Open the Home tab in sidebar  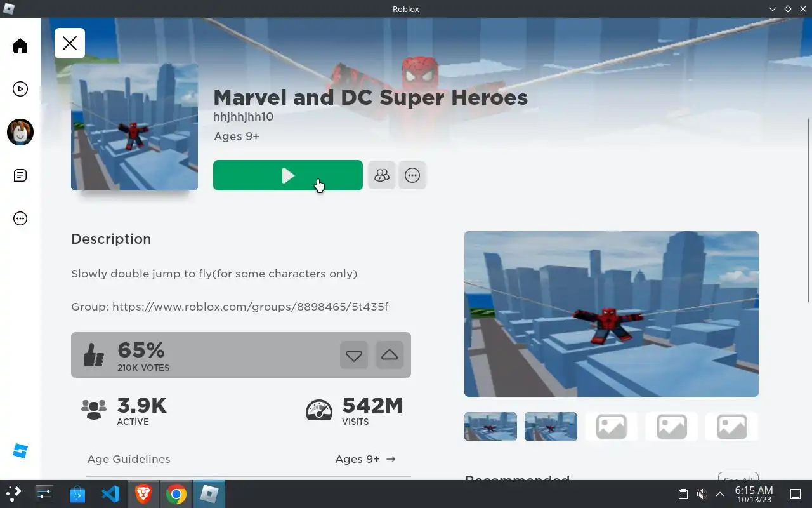click(x=20, y=46)
